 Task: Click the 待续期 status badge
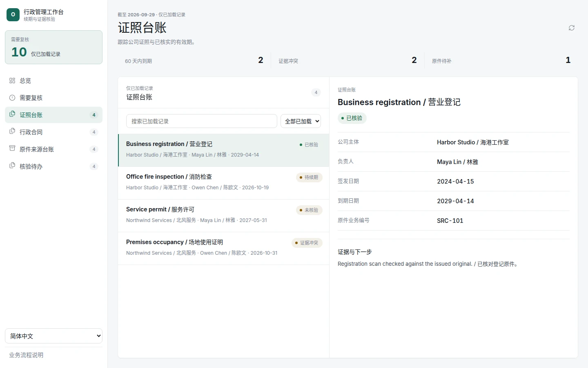(x=309, y=177)
